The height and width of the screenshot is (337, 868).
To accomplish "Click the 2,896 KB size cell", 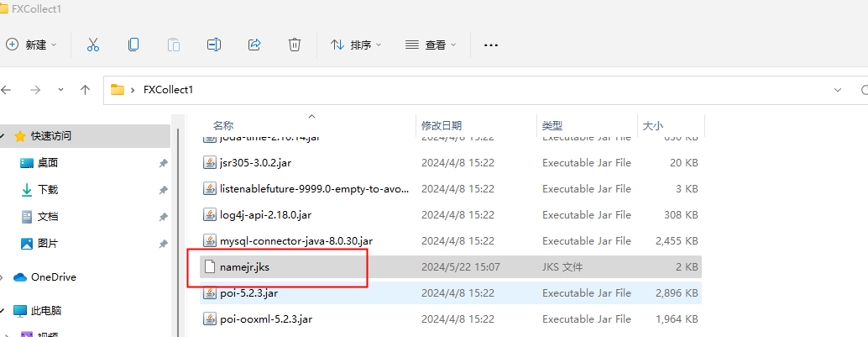I will point(677,293).
